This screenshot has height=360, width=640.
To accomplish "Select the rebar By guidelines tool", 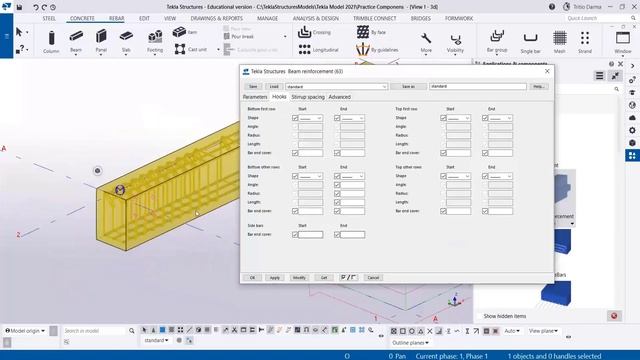I will point(377,49).
